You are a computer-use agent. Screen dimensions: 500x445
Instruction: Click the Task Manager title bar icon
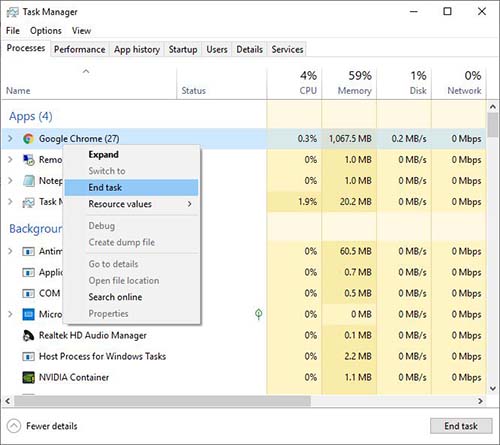click(x=13, y=12)
